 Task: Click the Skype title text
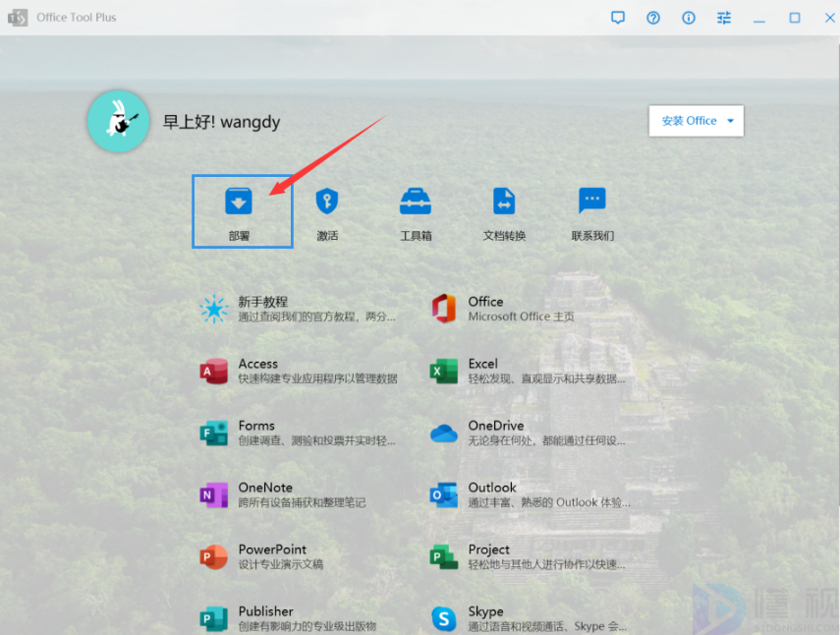pyautogui.click(x=485, y=612)
